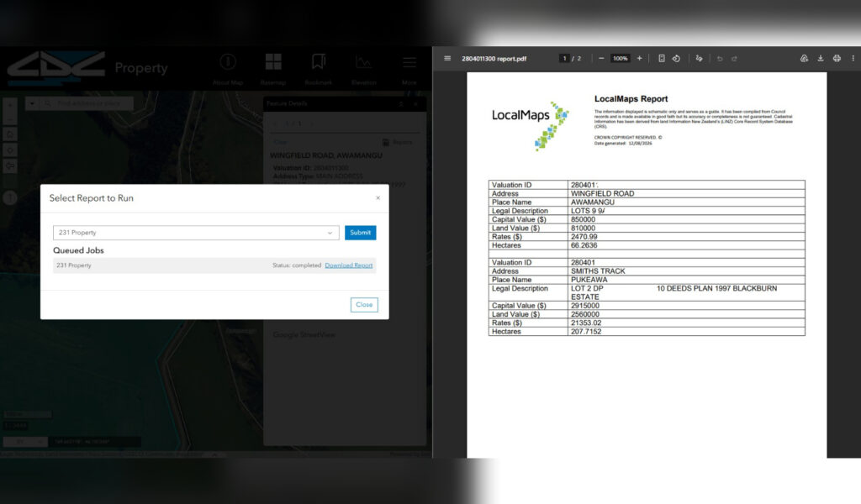The width and height of the screenshot is (861, 504).
Task: Zoom out the PDF with minus
Action: [601, 58]
